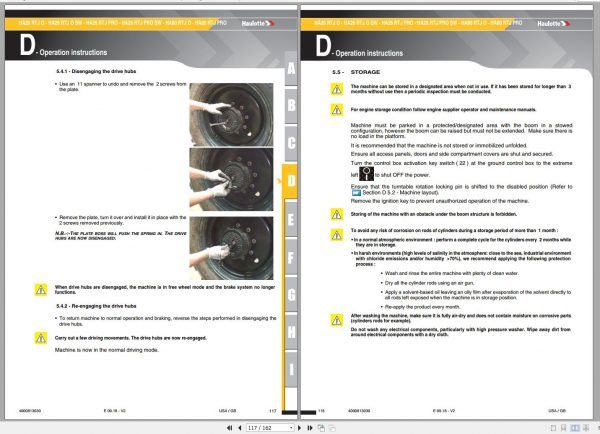This screenshot has height=434, width=600.
Task: Click the N.B. plate boss note text
Action: [x=121, y=236]
